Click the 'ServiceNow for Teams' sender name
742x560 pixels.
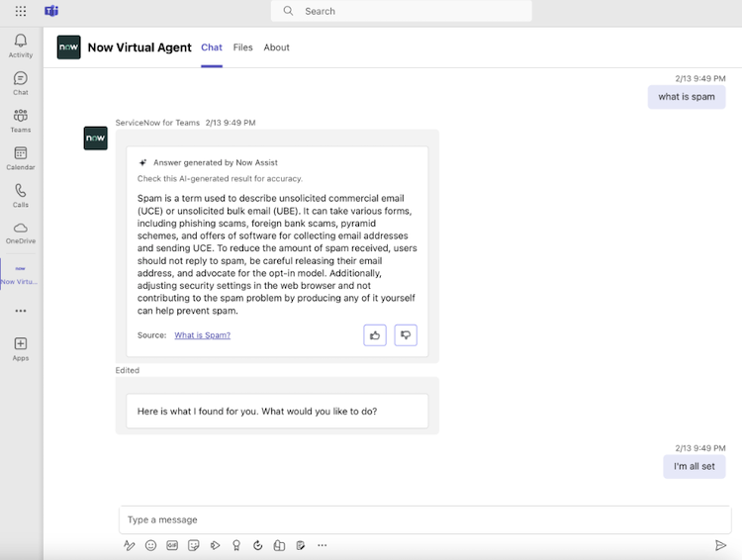157,123
